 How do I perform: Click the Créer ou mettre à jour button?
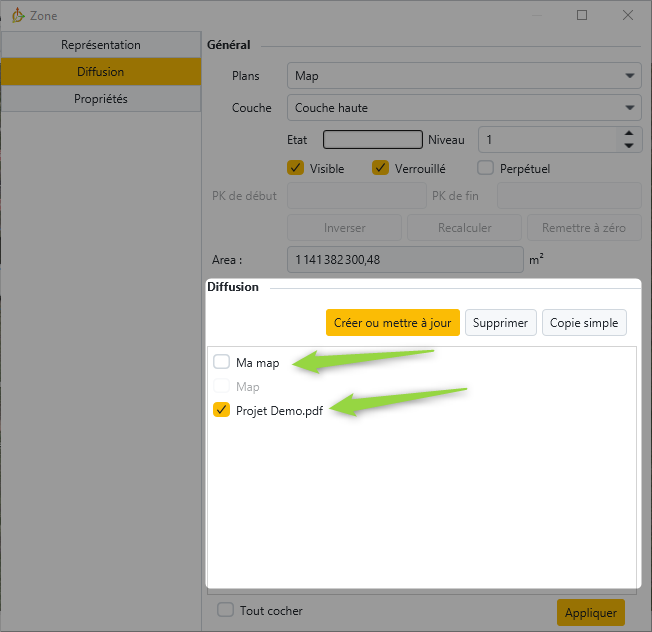[392, 323]
